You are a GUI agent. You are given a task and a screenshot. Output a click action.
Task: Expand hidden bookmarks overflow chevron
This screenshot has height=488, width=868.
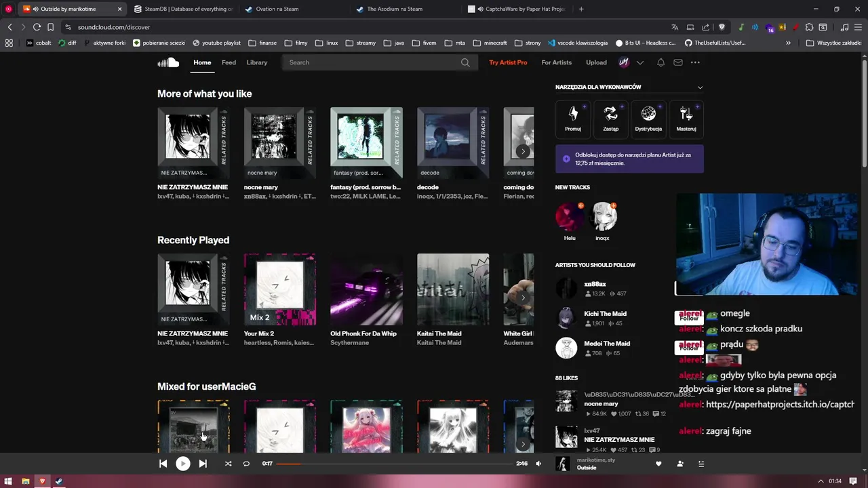click(788, 43)
